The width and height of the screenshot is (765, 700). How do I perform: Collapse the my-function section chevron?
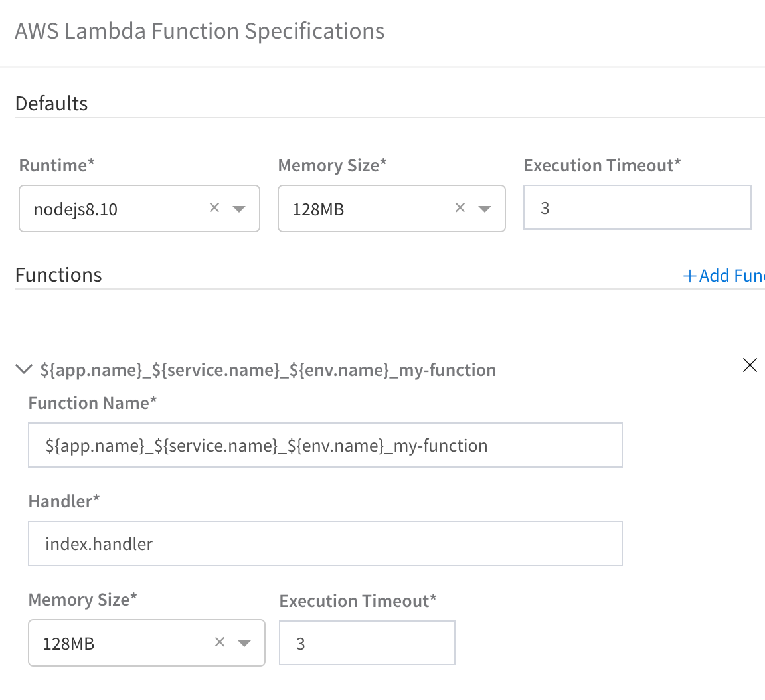24,369
